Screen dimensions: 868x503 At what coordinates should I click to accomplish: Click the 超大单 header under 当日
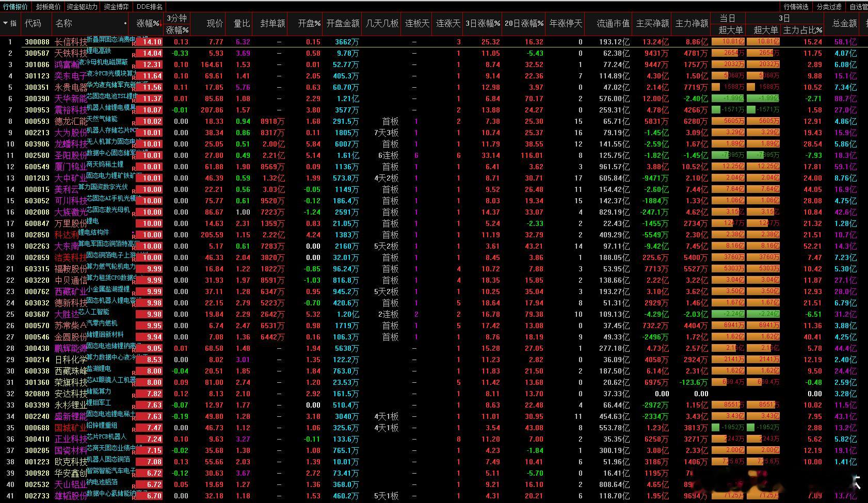click(x=731, y=30)
